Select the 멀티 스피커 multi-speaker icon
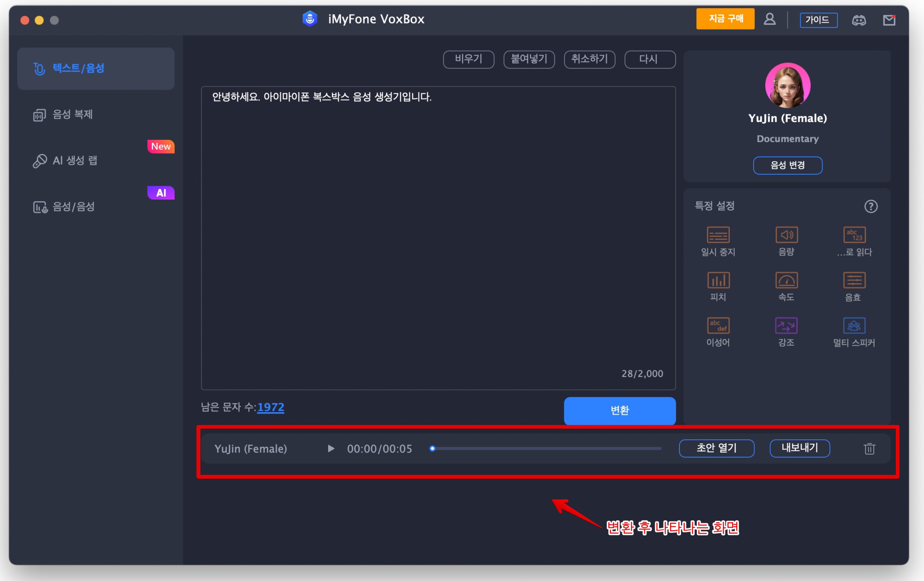This screenshot has height=581, width=924. tap(854, 326)
